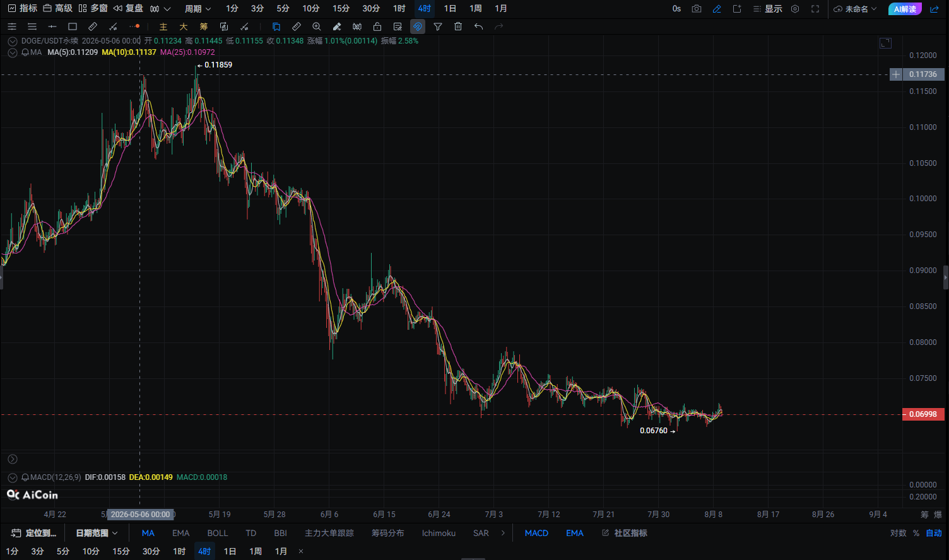The width and height of the screenshot is (949, 560).
Task: Open the 高级 advanced panel
Action: point(57,9)
